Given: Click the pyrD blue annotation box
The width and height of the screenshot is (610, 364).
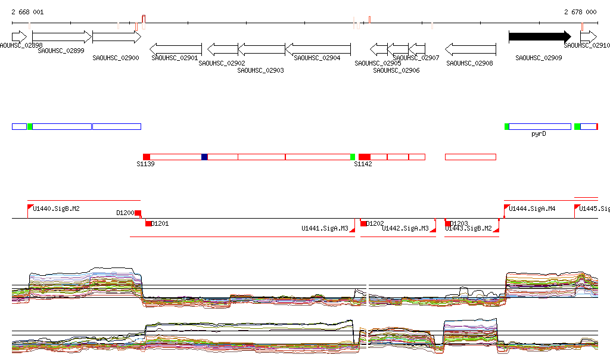Looking at the screenshot, I should [540, 126].
